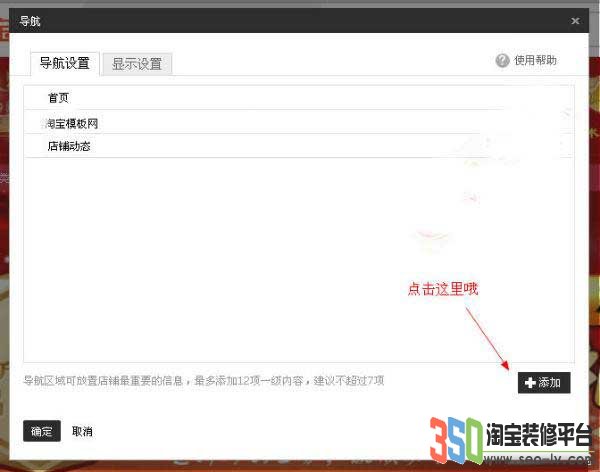Click the 淘宝装修平台 watermark text
Screen dimensions: 600x472
[536, 432]
